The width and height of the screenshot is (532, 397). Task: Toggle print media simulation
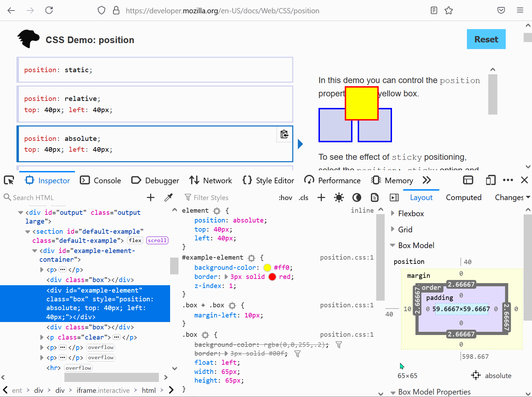tap(374, 197)
